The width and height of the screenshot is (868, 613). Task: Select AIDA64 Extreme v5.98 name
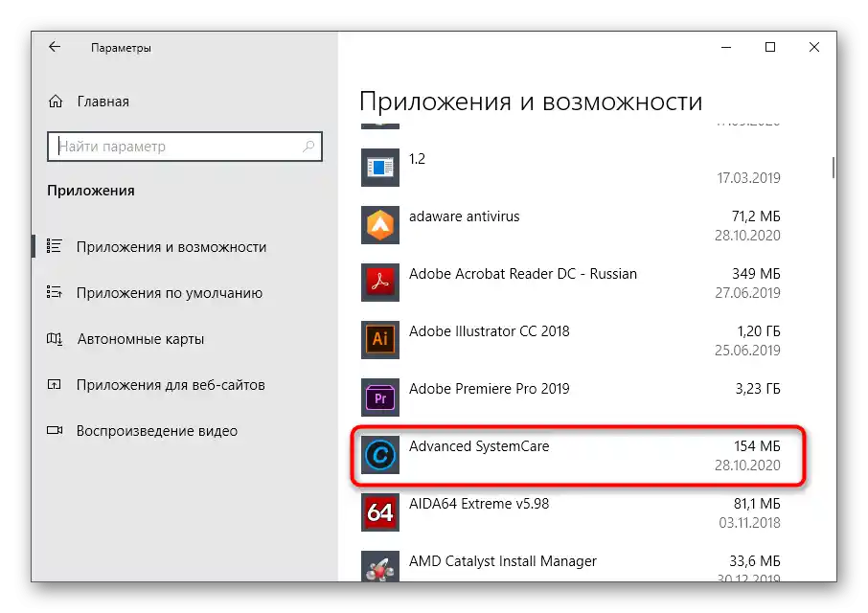[479, 504]
